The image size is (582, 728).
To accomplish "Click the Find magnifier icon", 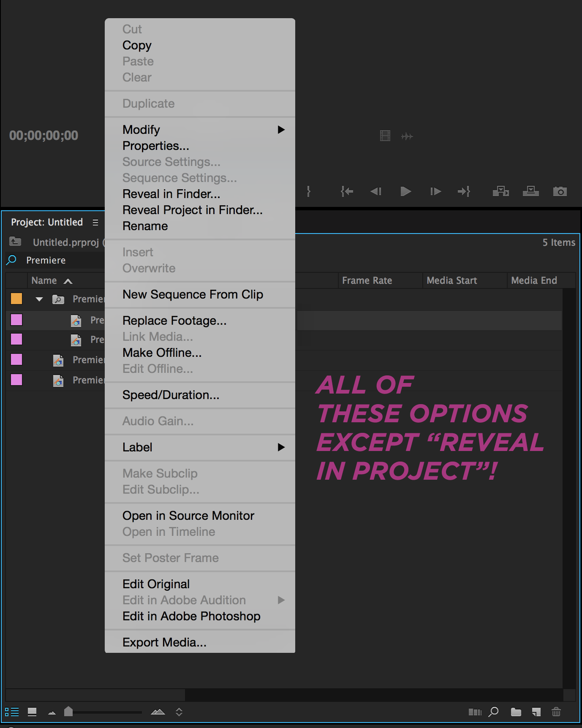I will click(493, 712).
